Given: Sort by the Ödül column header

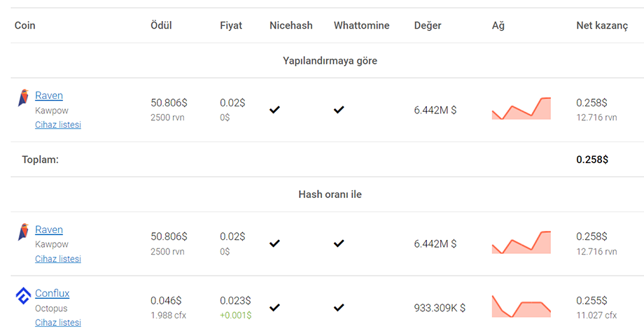Looking at the screenshot, I should pos(161,25).
